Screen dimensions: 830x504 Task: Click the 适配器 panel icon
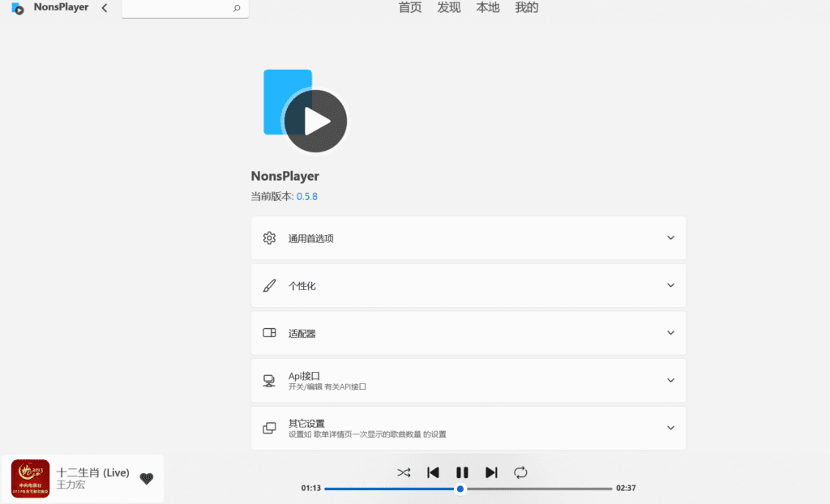(269, 332)
